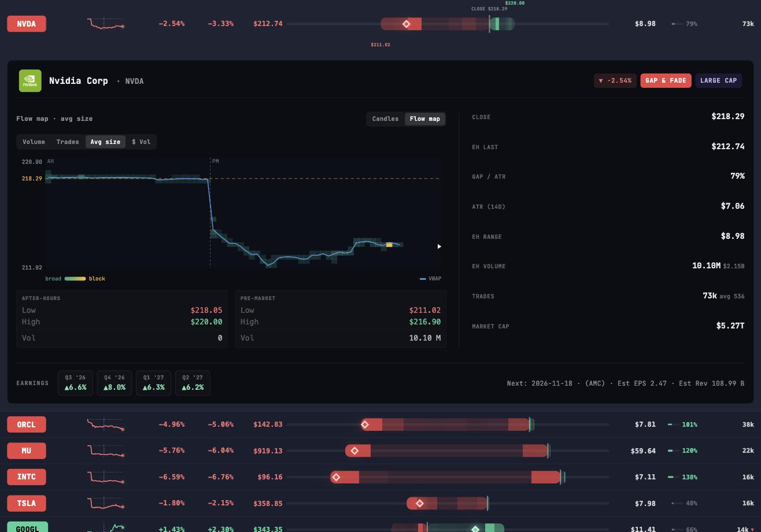Click the INTC row sparkline chart
This screenshot has height=532, width=761.
coord(106,477)
